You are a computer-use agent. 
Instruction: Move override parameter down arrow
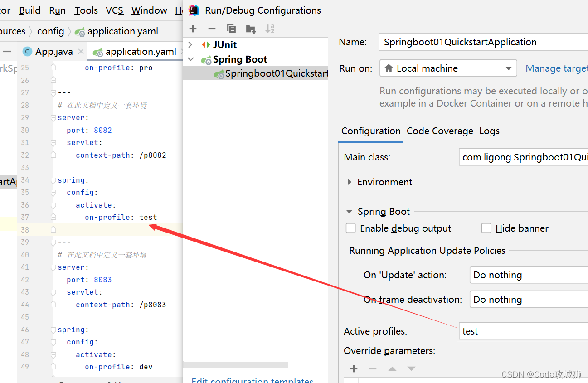(x=411, y=368)
